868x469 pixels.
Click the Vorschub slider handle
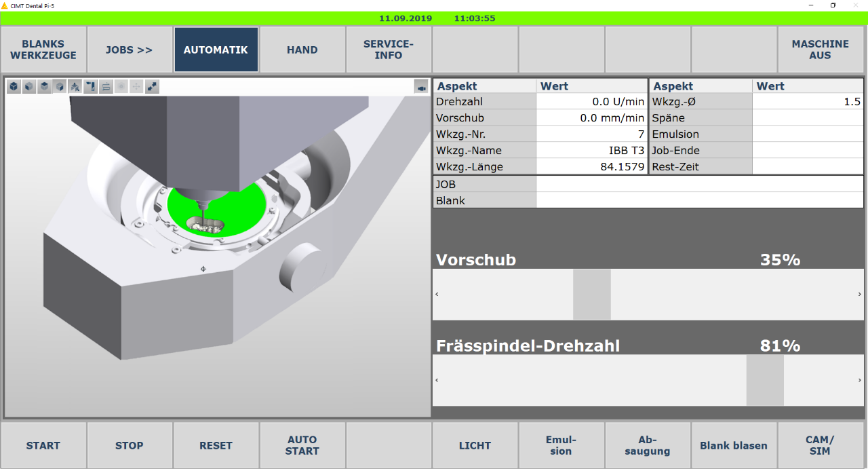591,295
